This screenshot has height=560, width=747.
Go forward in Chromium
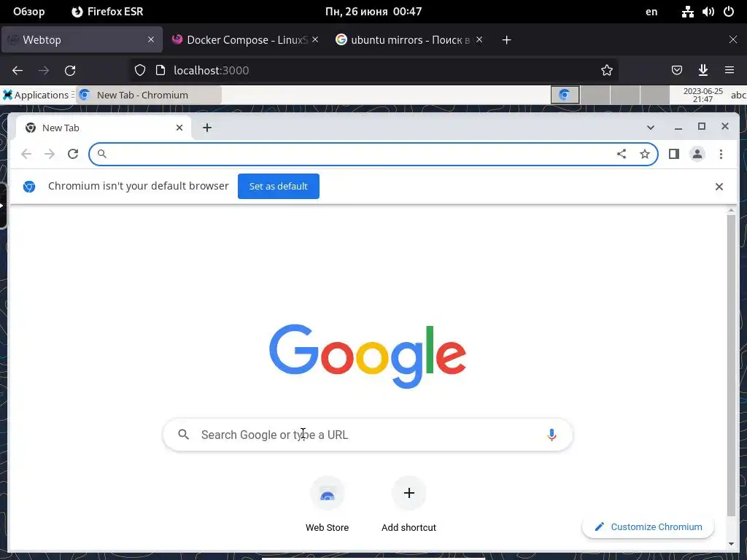click(50, 154)
